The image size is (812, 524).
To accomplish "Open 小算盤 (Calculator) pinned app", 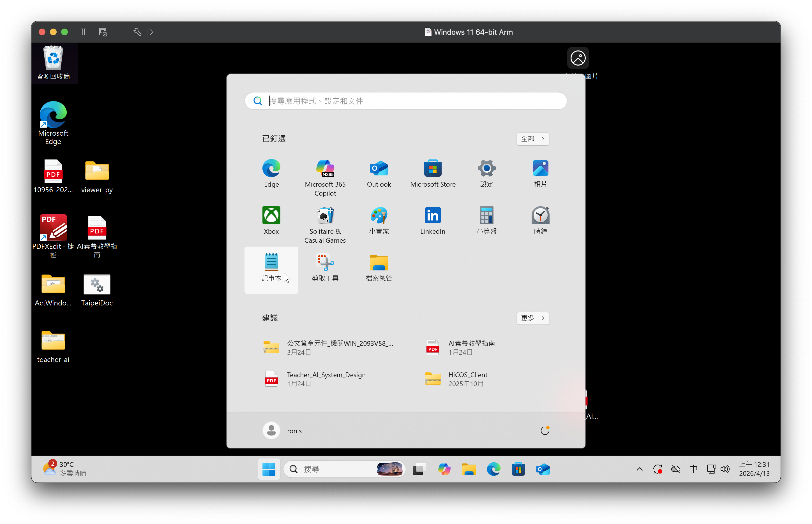I will [x=486, y=220].
